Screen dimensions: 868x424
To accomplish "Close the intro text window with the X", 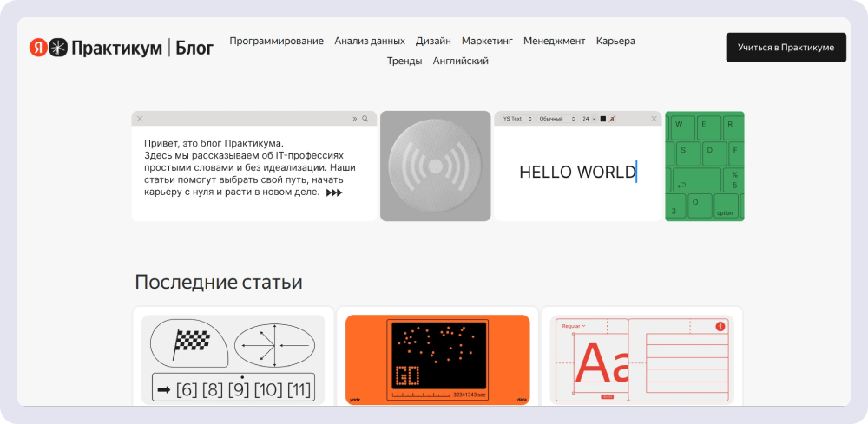I will pos(140,119).
